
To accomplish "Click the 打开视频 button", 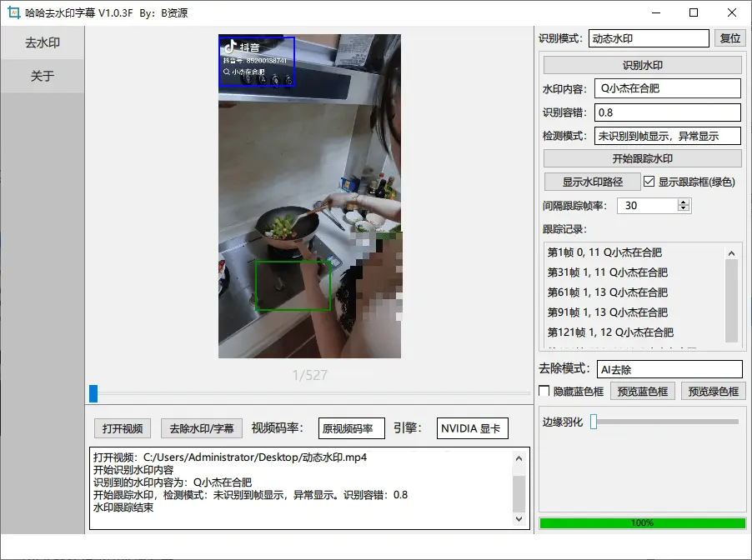I will (122, 427).
